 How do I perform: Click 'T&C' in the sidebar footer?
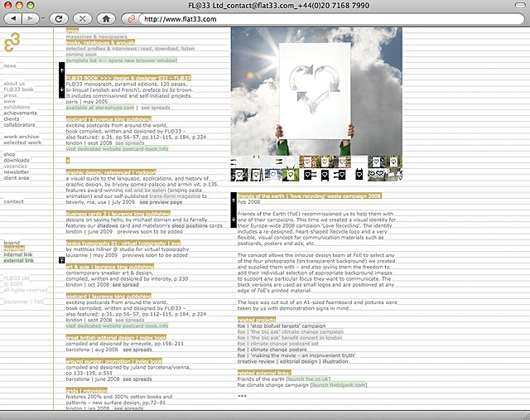tap(39, 302)
